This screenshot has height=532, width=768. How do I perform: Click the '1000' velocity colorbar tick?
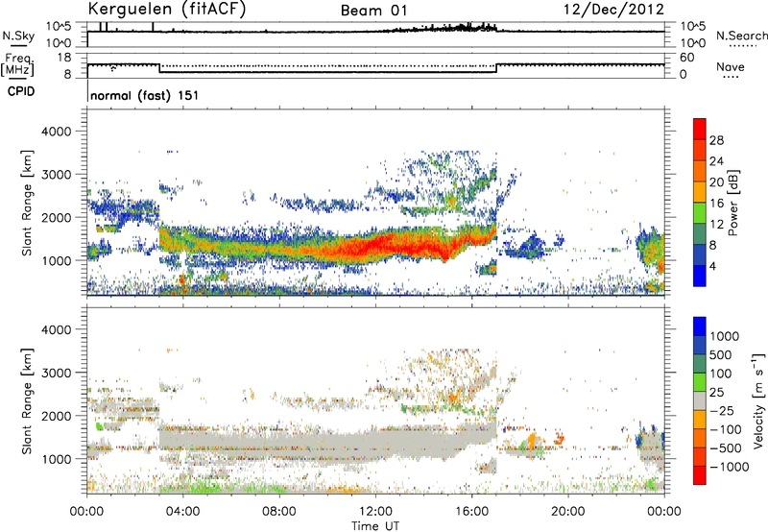click(x=725, y=336)
